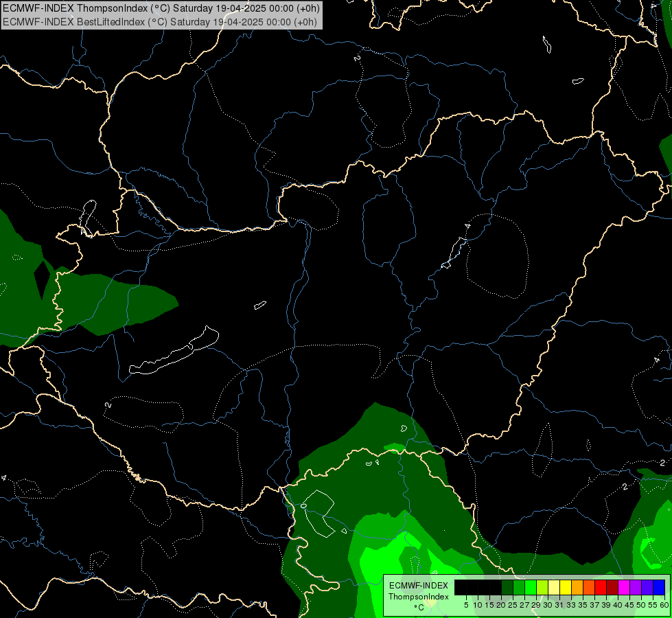The height and width of the screenshot is (618, 672).
Task: Click the legend scale value 33
Action: click(x=571, y=605)
